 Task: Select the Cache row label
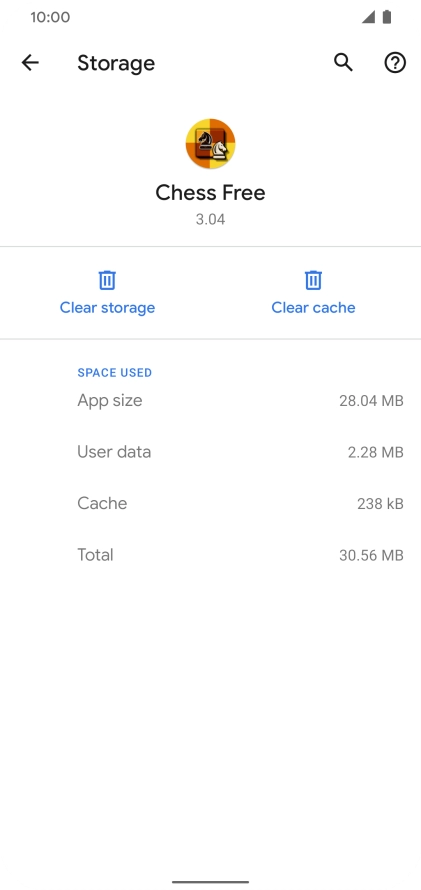[102, 503]
